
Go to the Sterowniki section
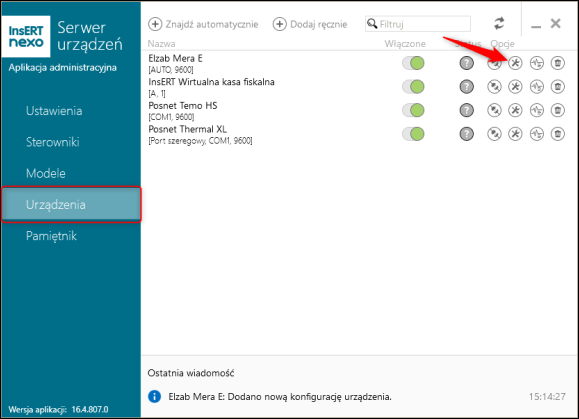point(52,142)
